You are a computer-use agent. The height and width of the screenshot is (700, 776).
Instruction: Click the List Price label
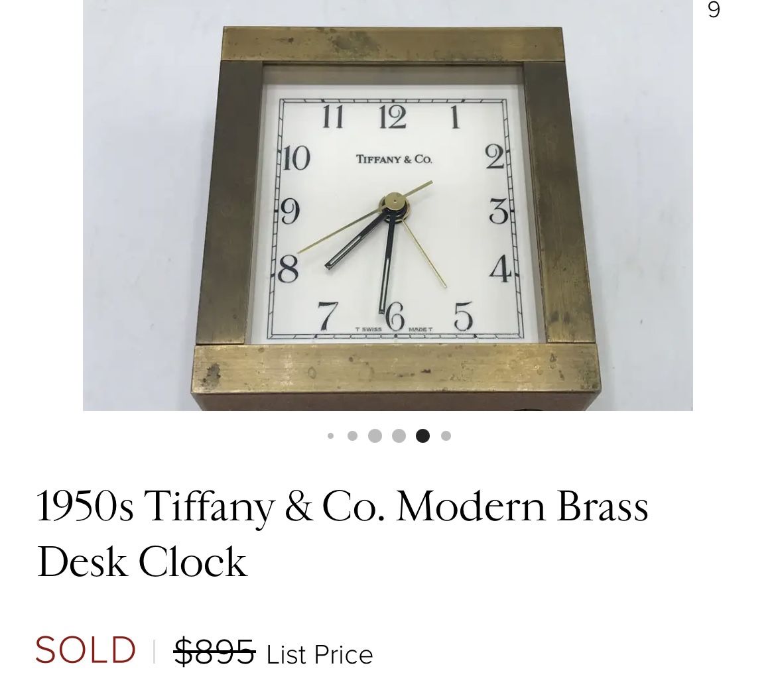320,655
